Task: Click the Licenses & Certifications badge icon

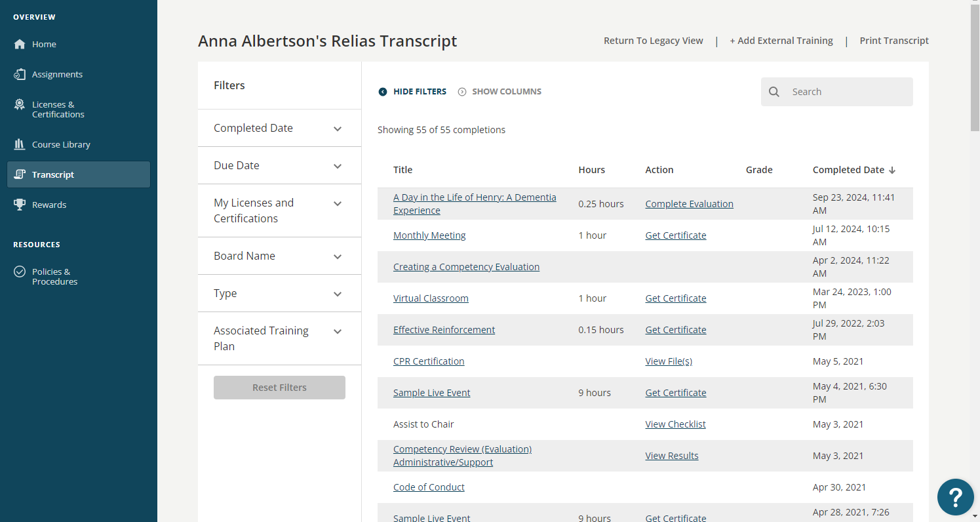Action: (19, 109)
